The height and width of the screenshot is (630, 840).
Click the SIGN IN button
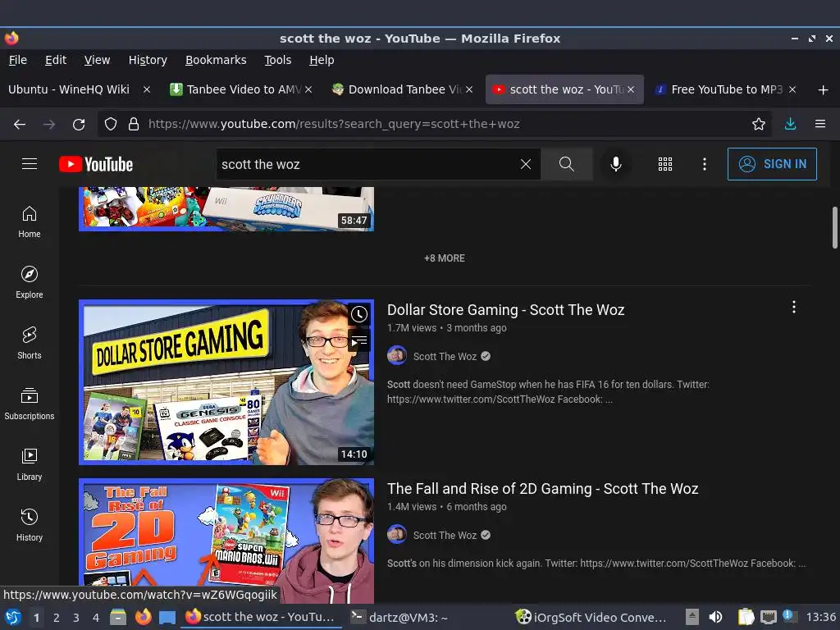772,164
